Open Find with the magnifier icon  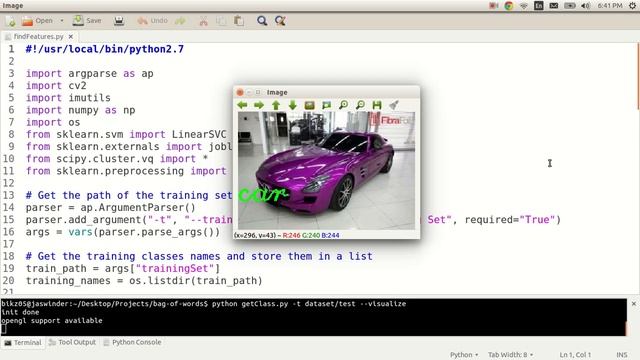pos(262,20)
